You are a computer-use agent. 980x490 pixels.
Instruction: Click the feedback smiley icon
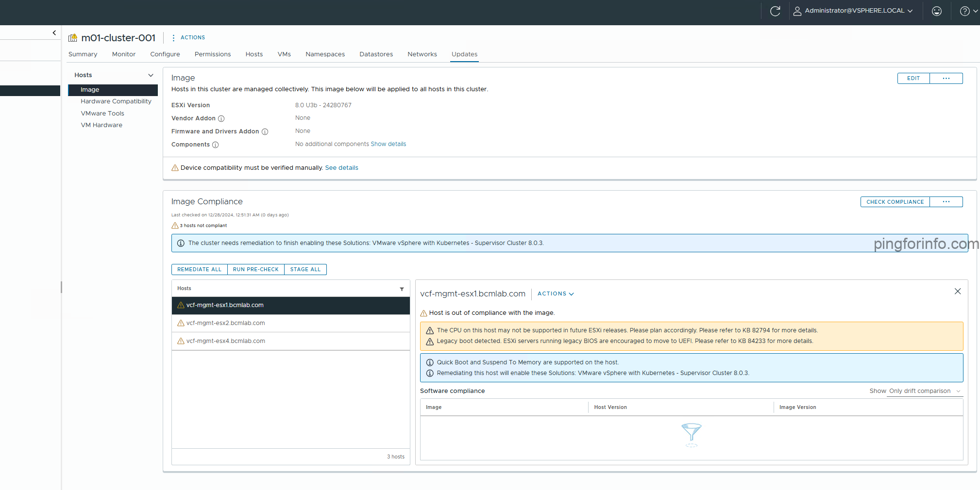[936, 11]
